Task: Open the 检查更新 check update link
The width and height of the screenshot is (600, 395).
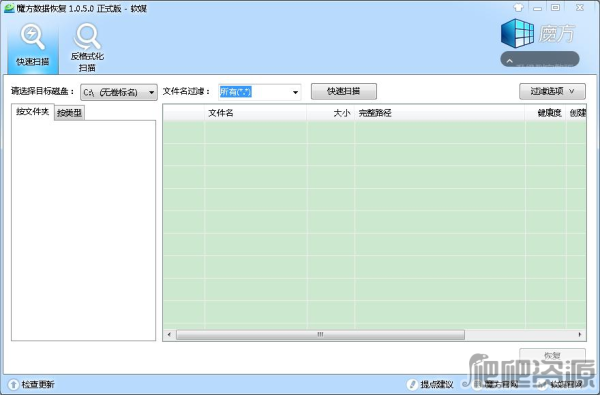Action: point(38,384)
